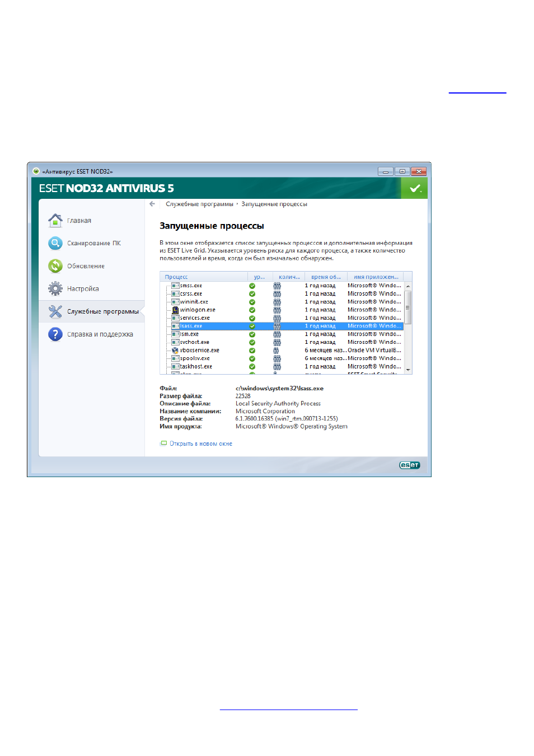Click services.exe process icon
Image resolution: width=534 pixels, height=756 pixels.
[175, 318]
